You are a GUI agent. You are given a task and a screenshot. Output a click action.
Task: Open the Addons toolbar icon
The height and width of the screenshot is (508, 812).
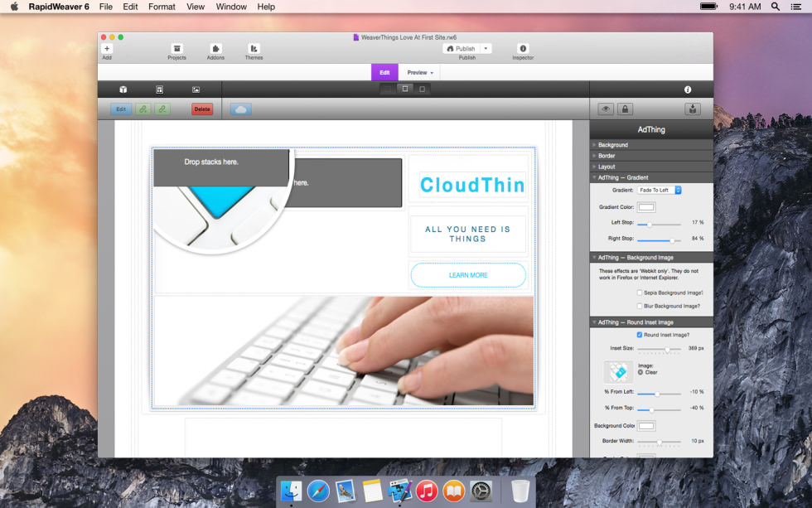coord(215,49)
